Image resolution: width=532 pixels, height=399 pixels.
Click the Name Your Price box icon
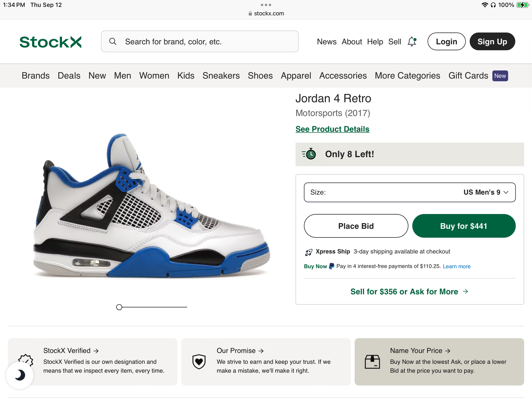(x=372, y=361)
